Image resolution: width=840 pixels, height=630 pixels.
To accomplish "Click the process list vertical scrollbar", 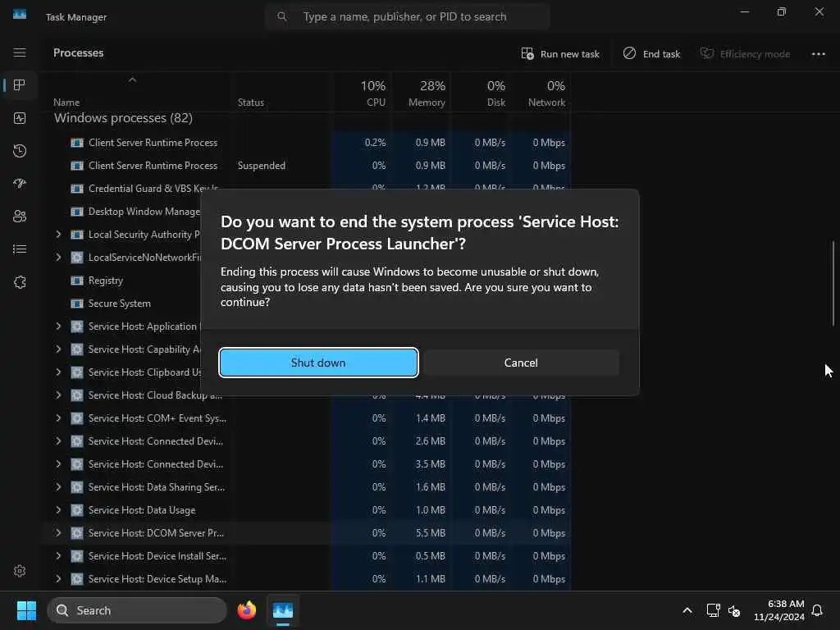I will click(833, 283).
